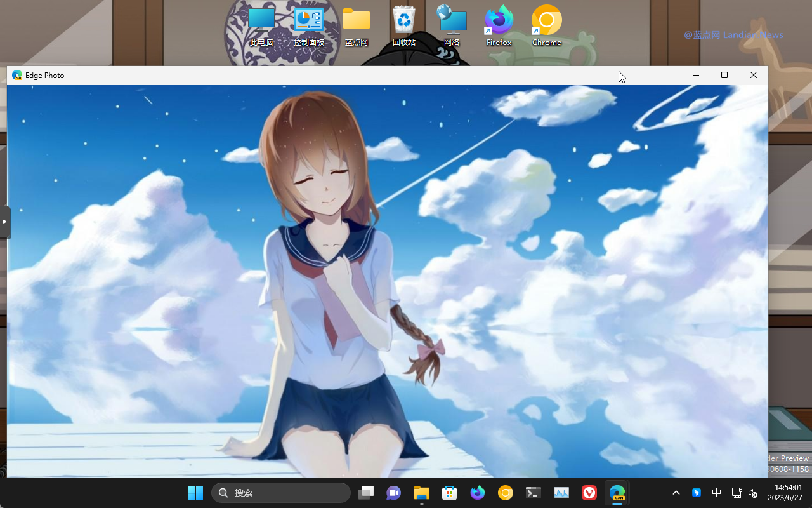Switch the 中 input method indicator
This screenshot has width=812, height=508.
pyautogui.click(x=716, y=493)
